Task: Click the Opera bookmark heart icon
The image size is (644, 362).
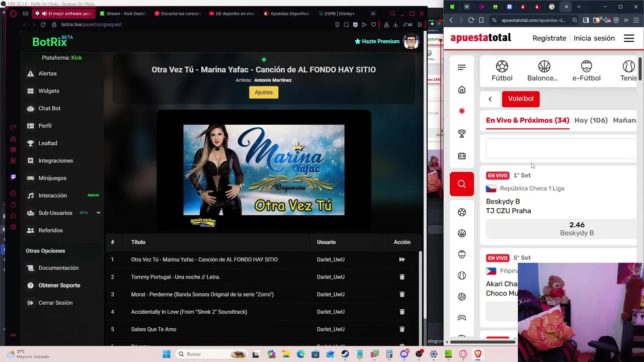Action: coord(373,25)
